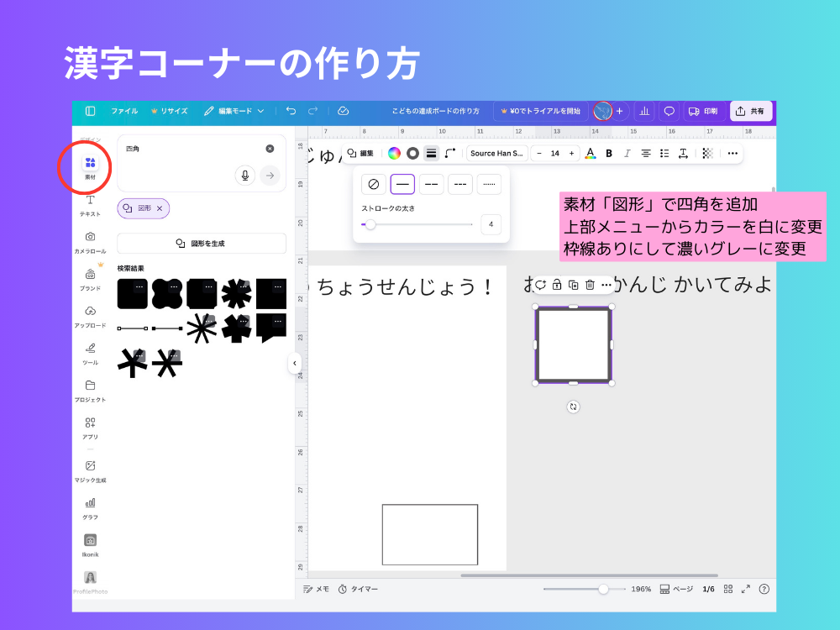
Task: Click the 印刷 (Print) icon in top bar
Action: (x=702, y=110)
